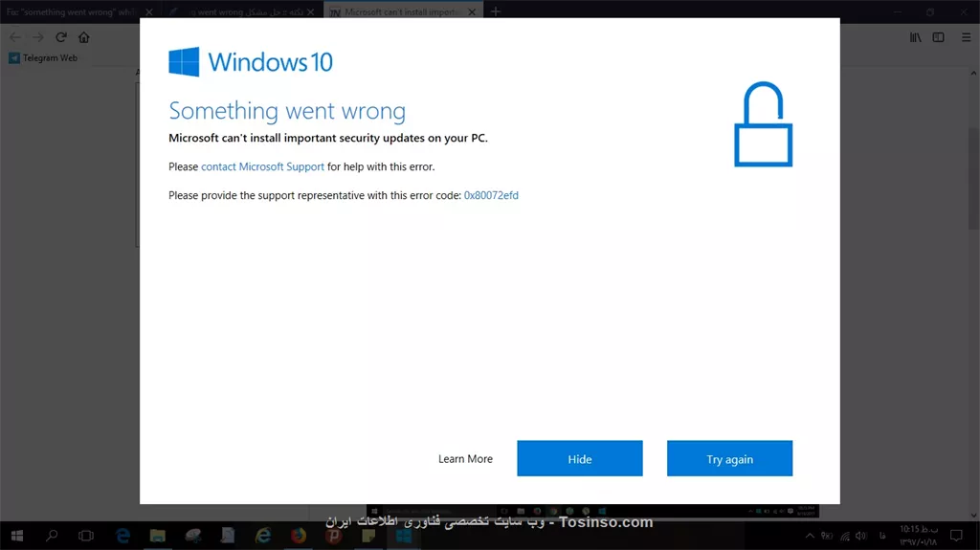Screen dimensions: 980x550
Task: Open the Windows Start menu
Action: [x=17, y=536]
